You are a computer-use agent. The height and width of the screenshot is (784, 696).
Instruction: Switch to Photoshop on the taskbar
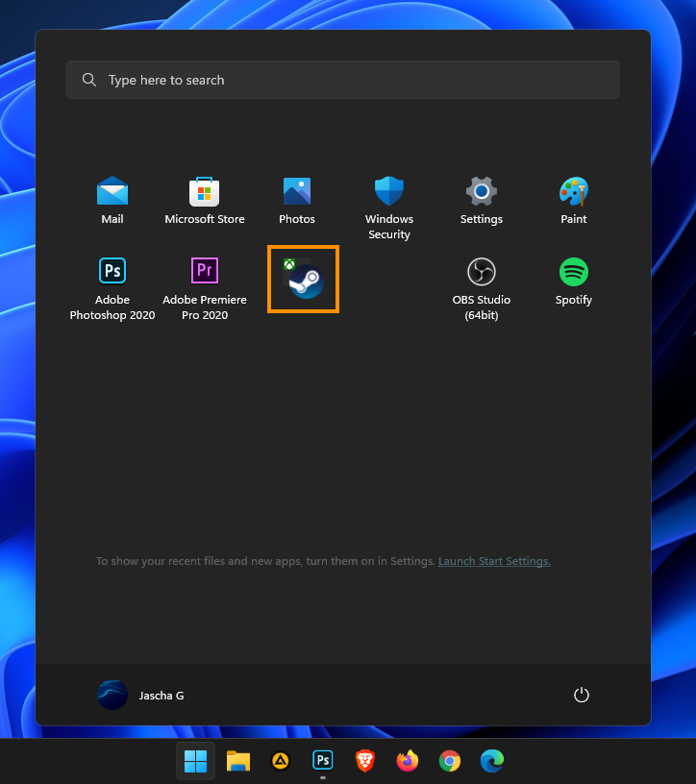(323, 761)
